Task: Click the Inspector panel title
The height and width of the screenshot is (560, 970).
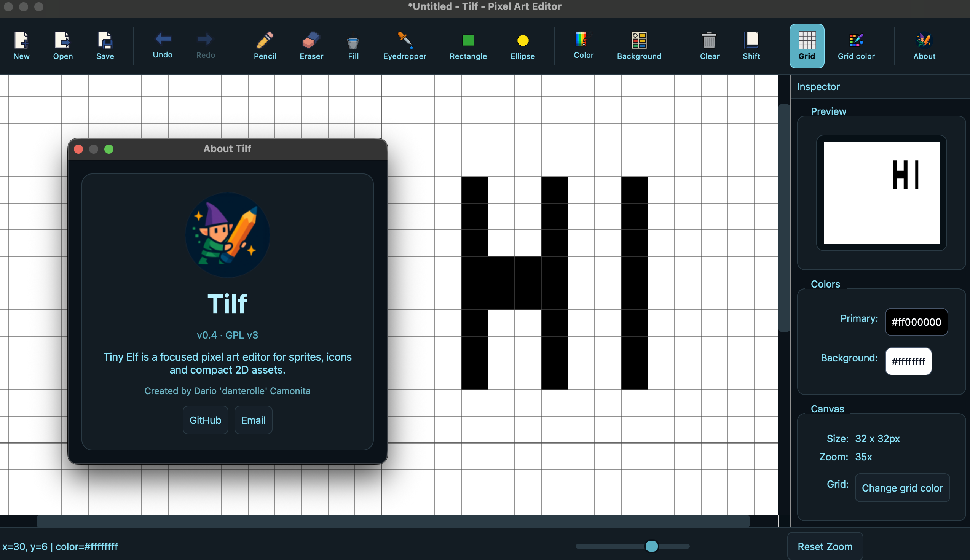Action: click(x=818, y=86)
